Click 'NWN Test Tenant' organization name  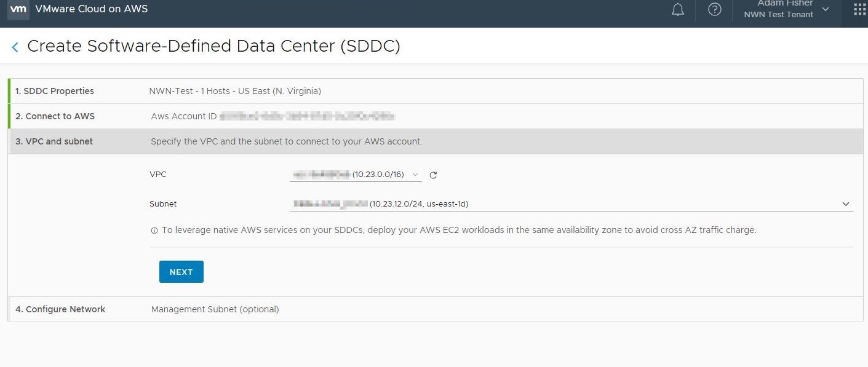(778, 15)
